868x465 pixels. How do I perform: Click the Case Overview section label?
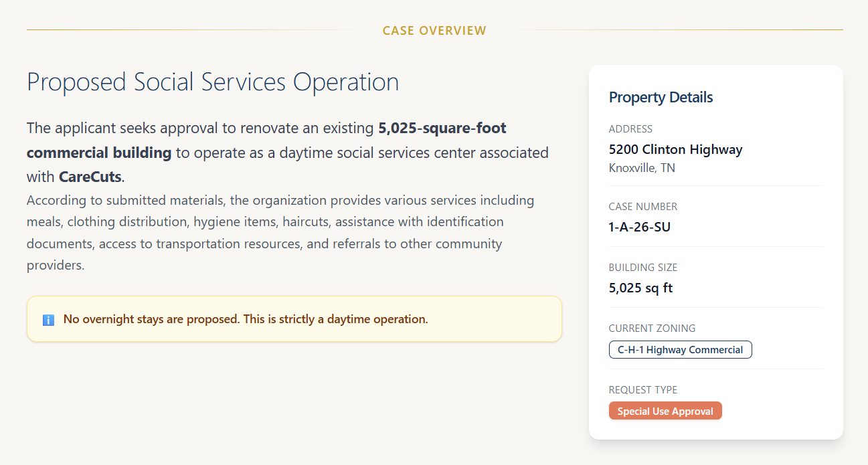(434, 30)
